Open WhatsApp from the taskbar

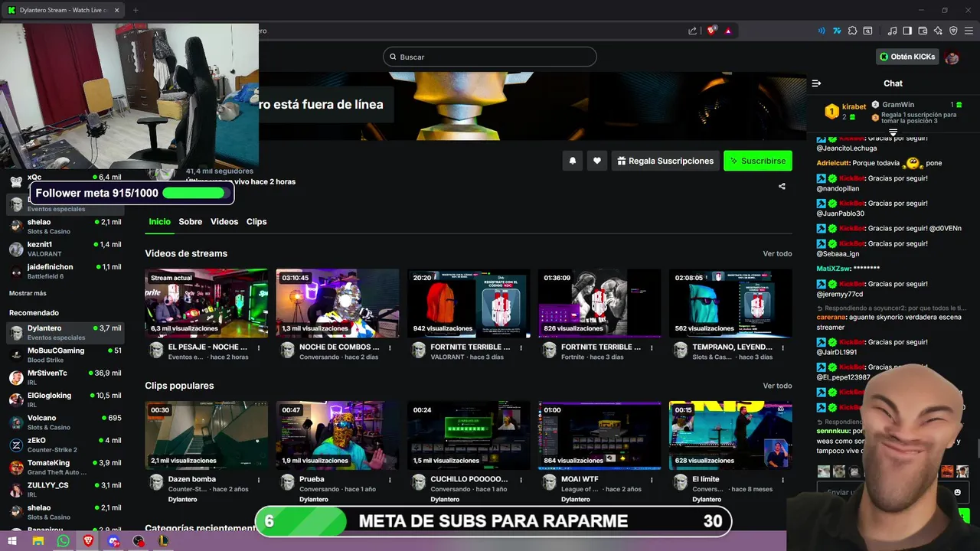point(63,541)
